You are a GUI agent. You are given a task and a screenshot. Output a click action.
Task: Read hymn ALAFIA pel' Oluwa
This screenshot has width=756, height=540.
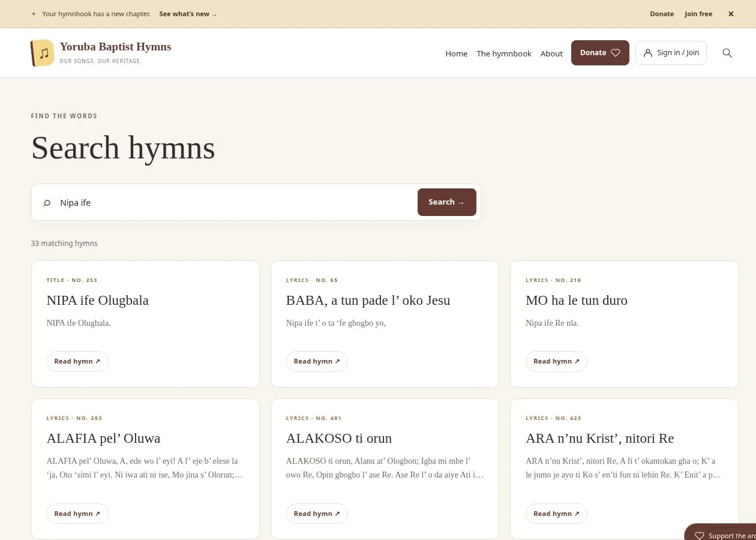[x=77, y=514]
